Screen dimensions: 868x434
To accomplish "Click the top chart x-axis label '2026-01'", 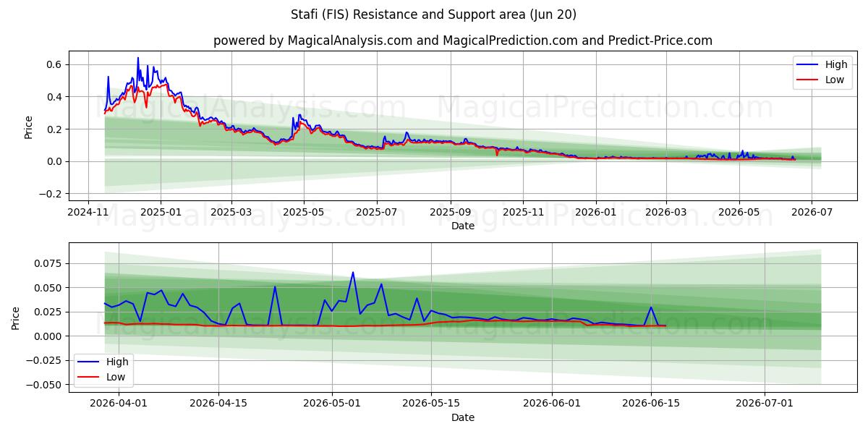I will coord(596,212).
